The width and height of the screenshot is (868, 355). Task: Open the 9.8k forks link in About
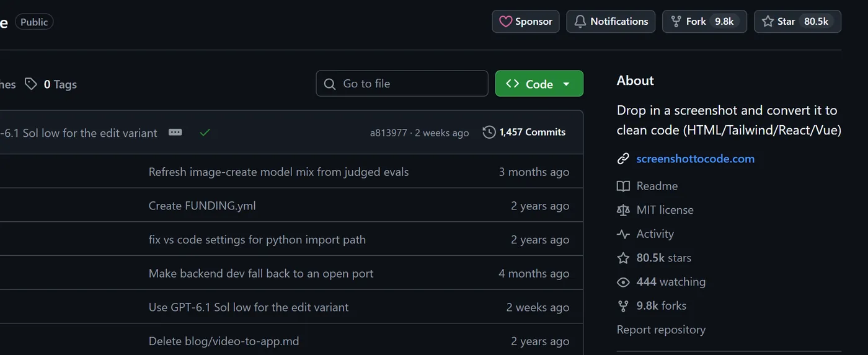[661, 305]
